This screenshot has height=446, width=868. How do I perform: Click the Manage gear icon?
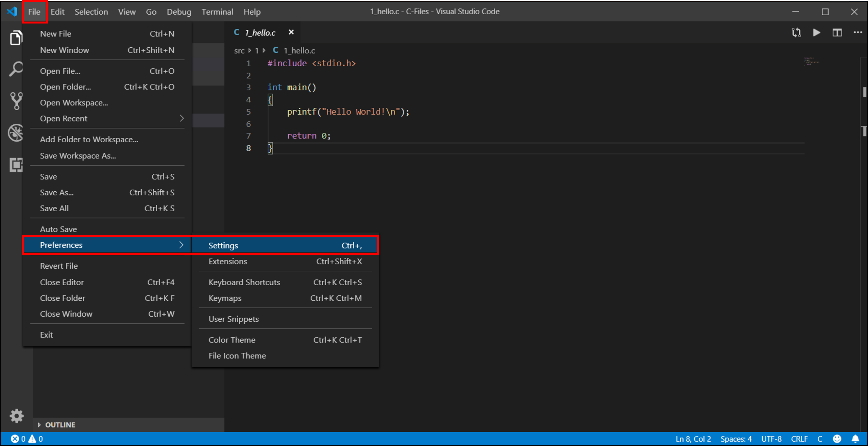pos(16,416)
